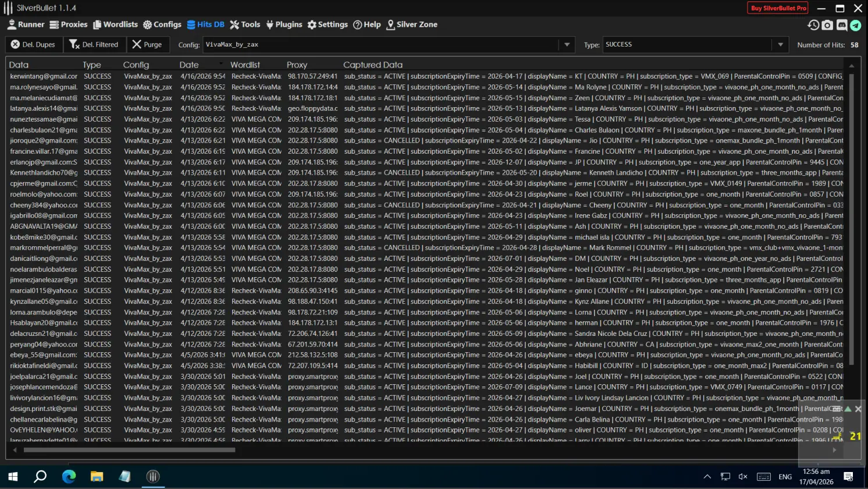The image size is (868, 489).
Task: Select the marcial0115@yahoo row
Action: tap(426, 290)
